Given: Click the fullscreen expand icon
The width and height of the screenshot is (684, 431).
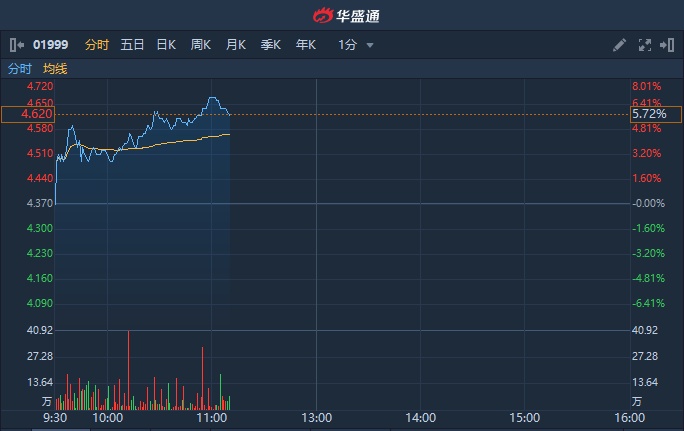Looking at the screenshot, I should click(x=644, y=45).
